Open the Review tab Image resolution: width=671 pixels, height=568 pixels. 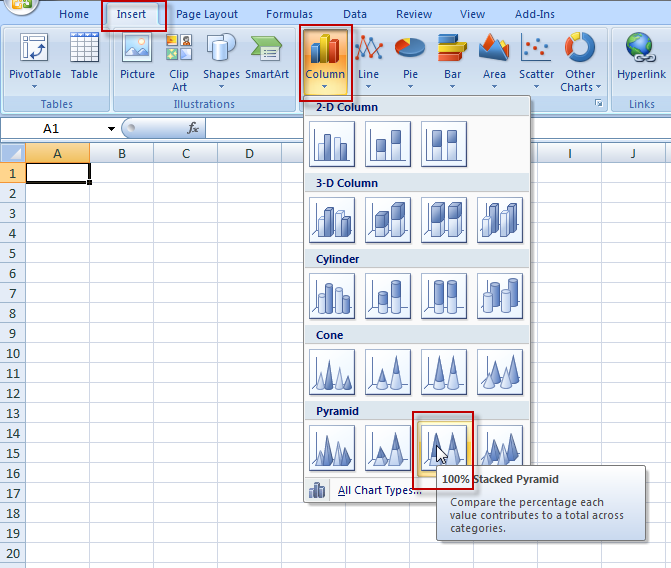click(414, 14)
